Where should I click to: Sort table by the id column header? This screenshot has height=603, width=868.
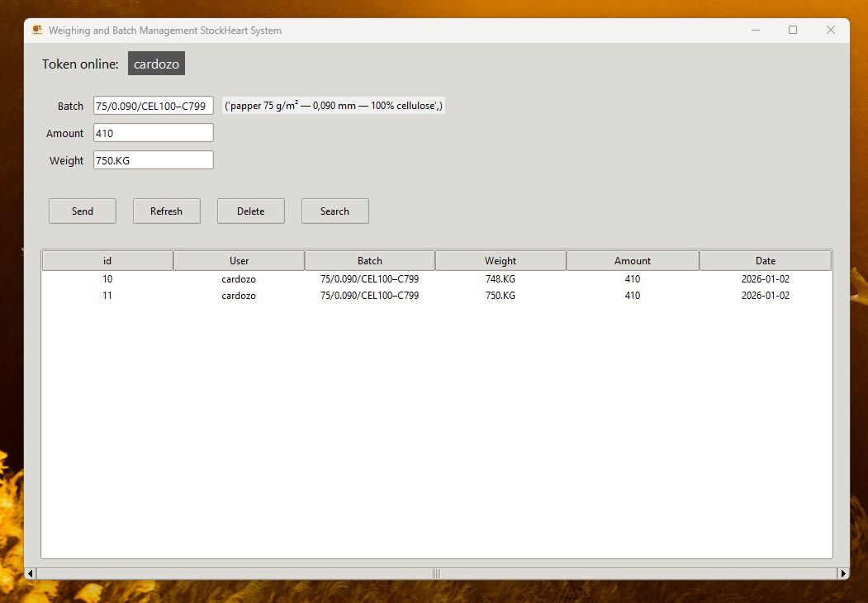tap(107, 261)
